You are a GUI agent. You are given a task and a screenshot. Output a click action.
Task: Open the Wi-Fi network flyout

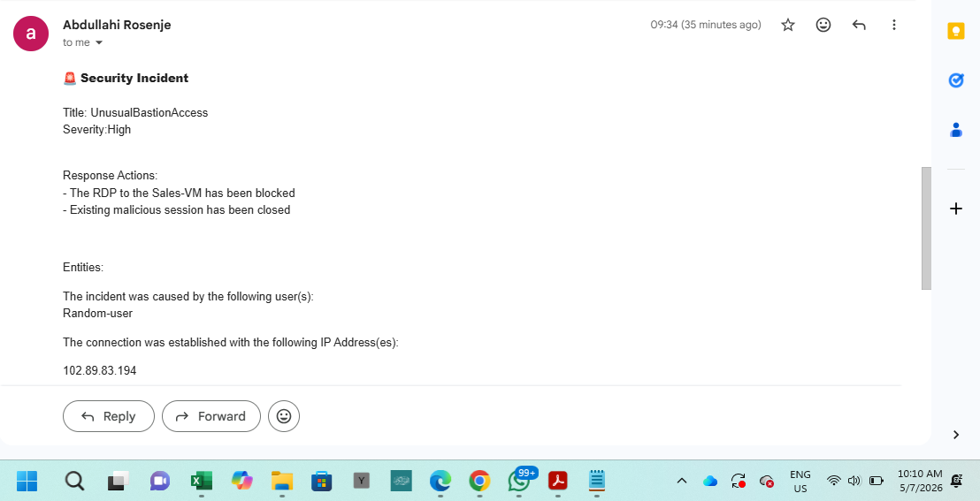point(834,481)
